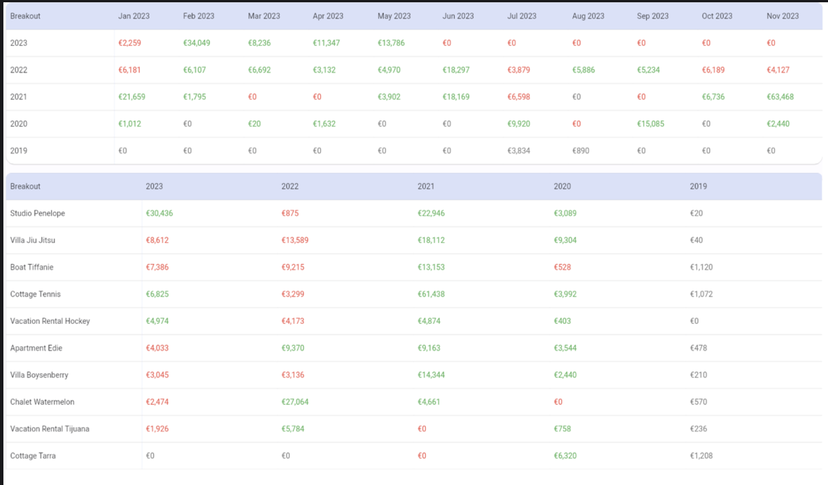Click the Breakout header of the lower table

(25, 186)
